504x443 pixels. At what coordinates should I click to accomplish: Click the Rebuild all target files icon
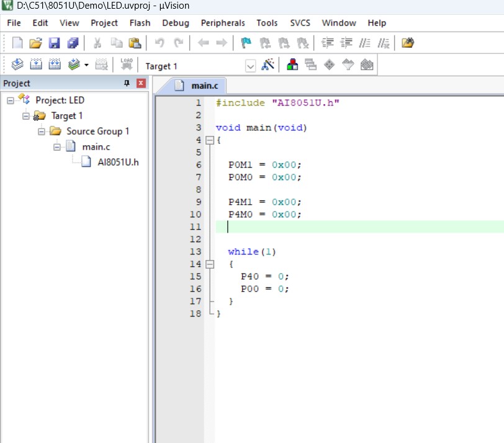point(55,65)
